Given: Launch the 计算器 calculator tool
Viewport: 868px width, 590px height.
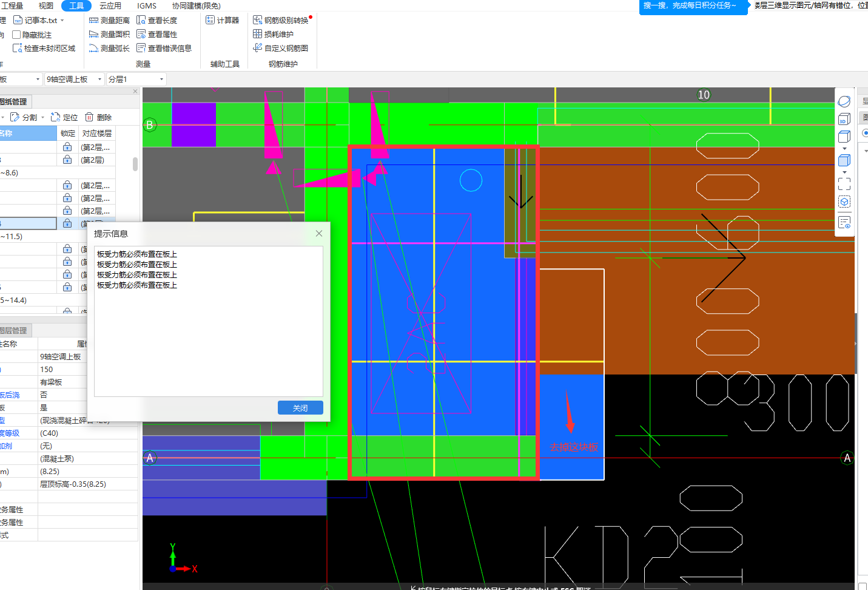Looking at the screenshot, I should click(x=223, y=20).
